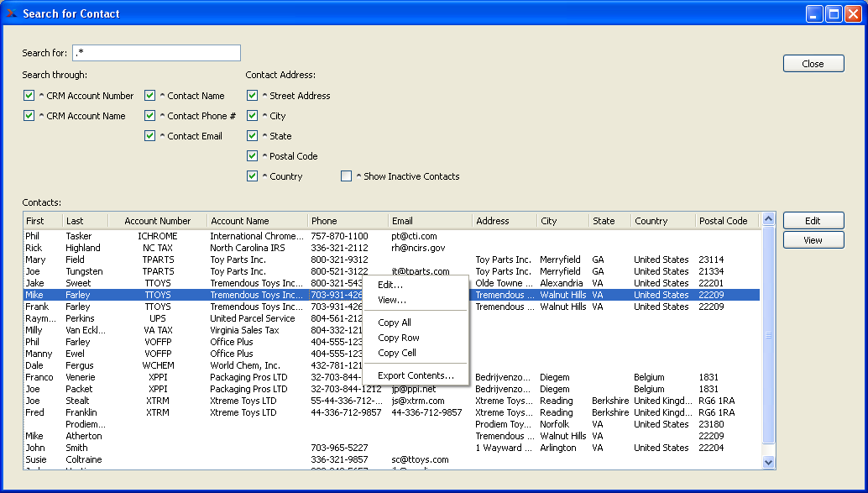This screenshot has height=493, width=868.
Task: Select Copy All in the context menu
Action: click(x=395, y=323)
